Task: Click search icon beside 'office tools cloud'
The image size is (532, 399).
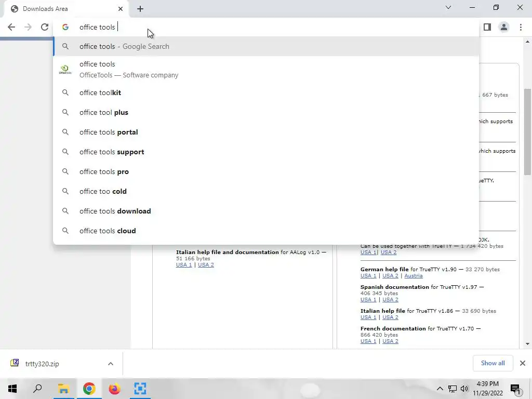Action: click(x=65, y=231)
